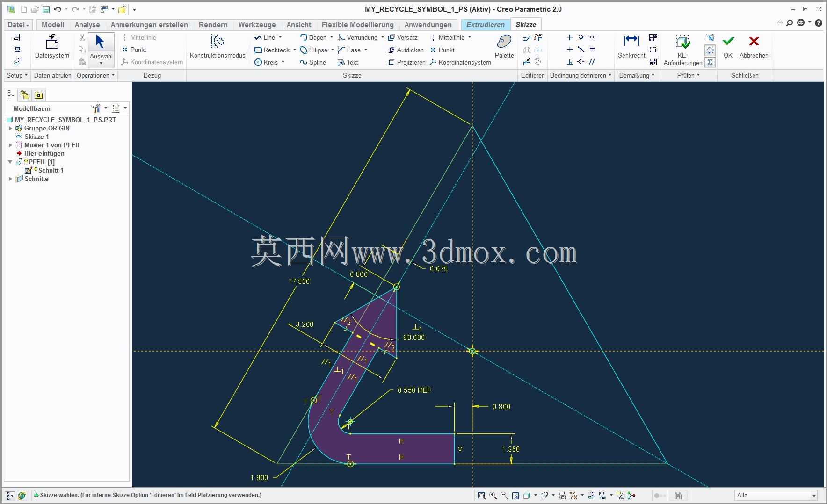Image resolution: width=827 pixels, height=504 pixels.
Task: Choose the Versatz offset tool
Action: [x=403, y=37]
